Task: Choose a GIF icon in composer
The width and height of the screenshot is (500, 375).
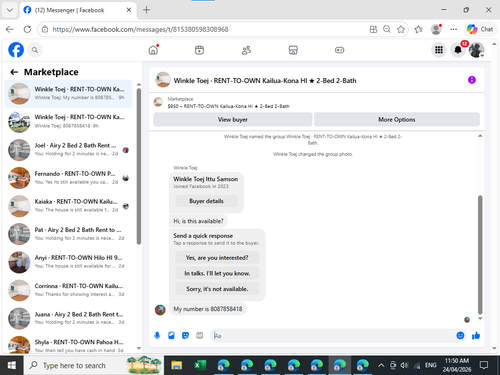Action: (199, 335)
